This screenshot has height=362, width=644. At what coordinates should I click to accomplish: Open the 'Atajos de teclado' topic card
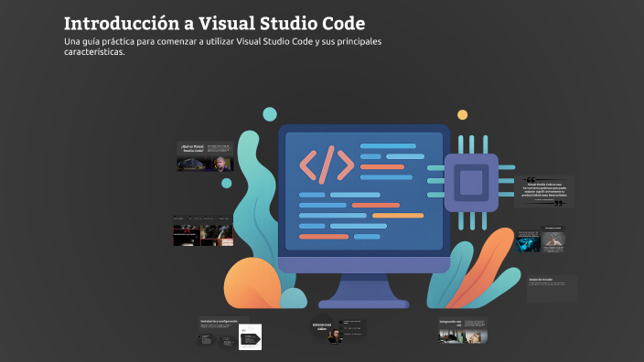(x=552, y=289)
